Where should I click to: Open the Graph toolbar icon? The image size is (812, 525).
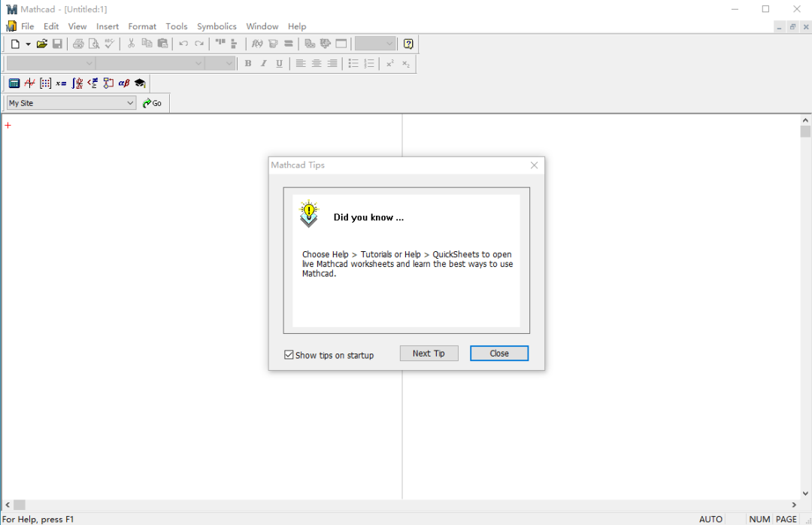click(30, 83)
